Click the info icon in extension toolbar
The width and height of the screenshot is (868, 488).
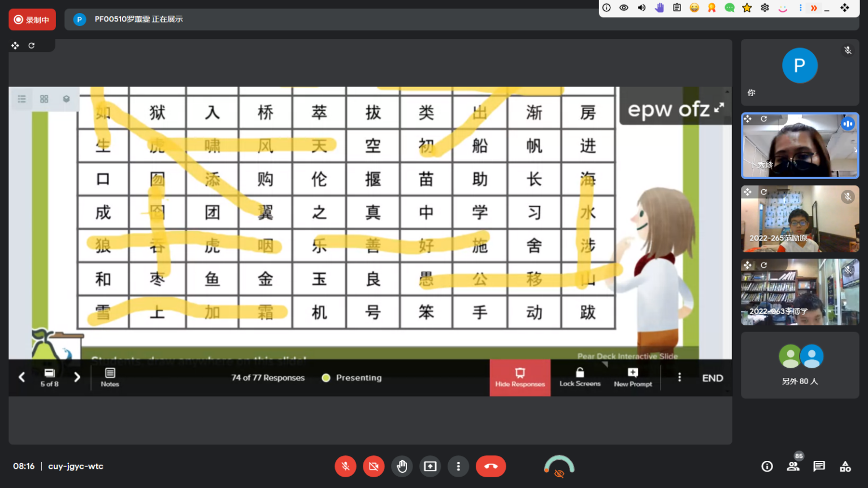click(606, 8)
